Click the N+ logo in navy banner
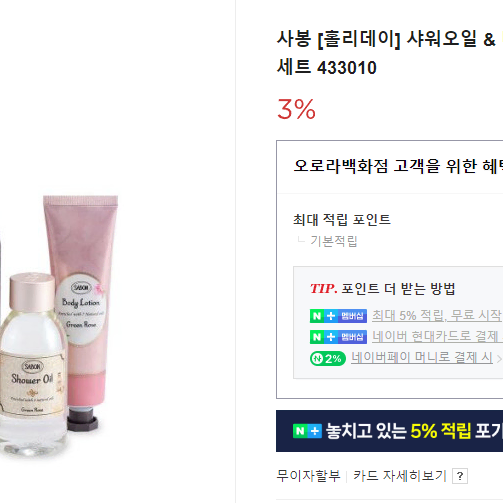The height and width of the screenshot is (503, 503). (x=307, y=431)
